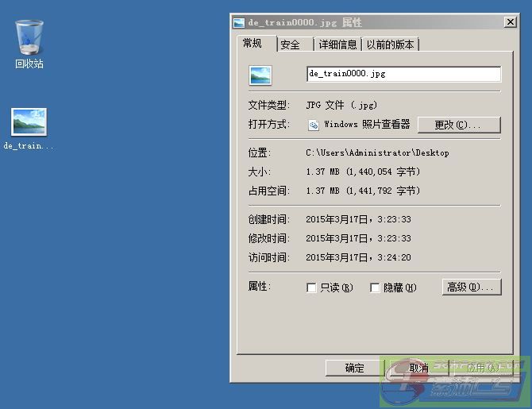The height and width of the screenshot is (409, 532).
Task: Click the Windows 照片查看器 program icon
Action: 314,125
